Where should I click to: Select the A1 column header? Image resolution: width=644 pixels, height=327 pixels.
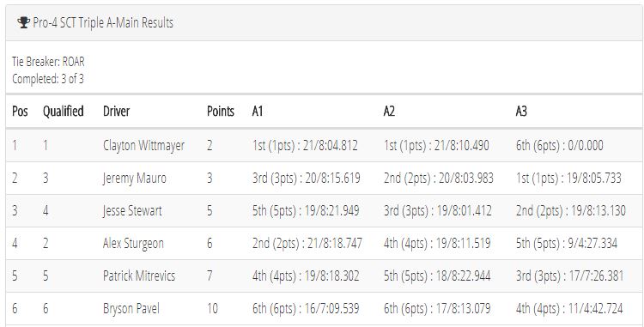click(258, 112)
